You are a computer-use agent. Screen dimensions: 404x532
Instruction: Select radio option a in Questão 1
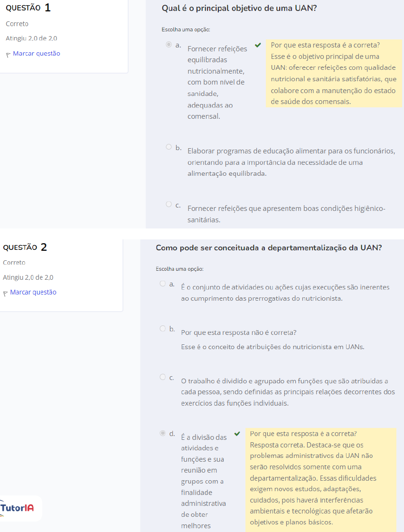[x=169, y=45]
